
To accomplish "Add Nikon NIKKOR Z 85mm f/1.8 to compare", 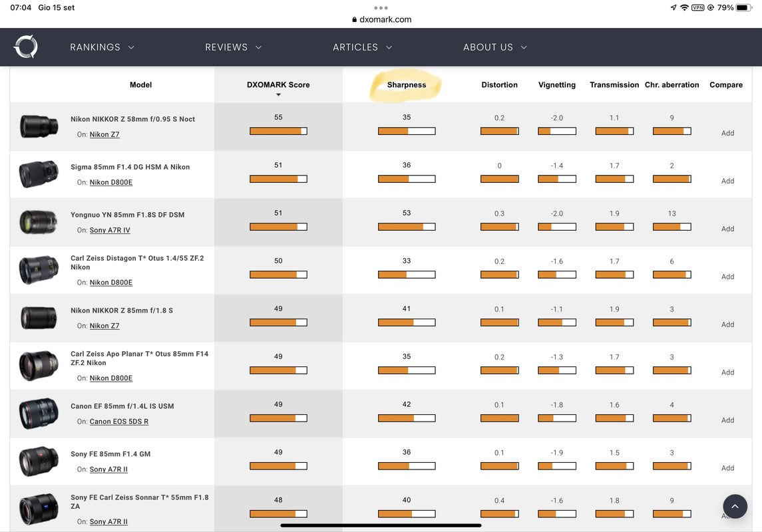I will (727, 325).
